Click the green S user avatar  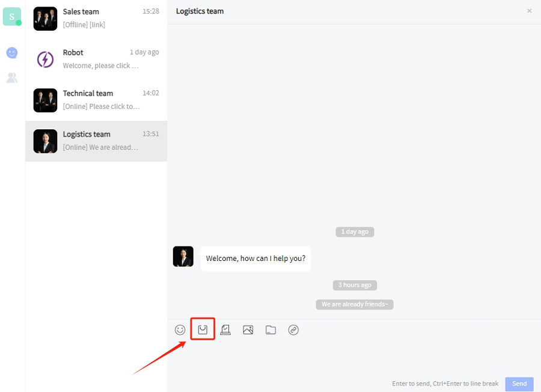(x=11, y=16)
